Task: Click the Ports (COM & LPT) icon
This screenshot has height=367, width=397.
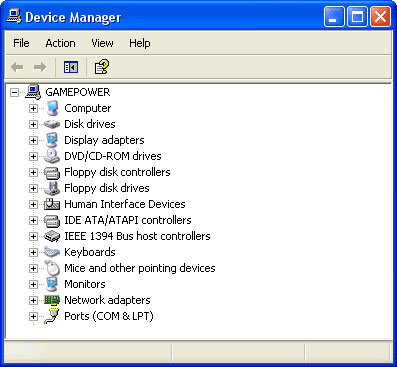Action: pos(52,316)
